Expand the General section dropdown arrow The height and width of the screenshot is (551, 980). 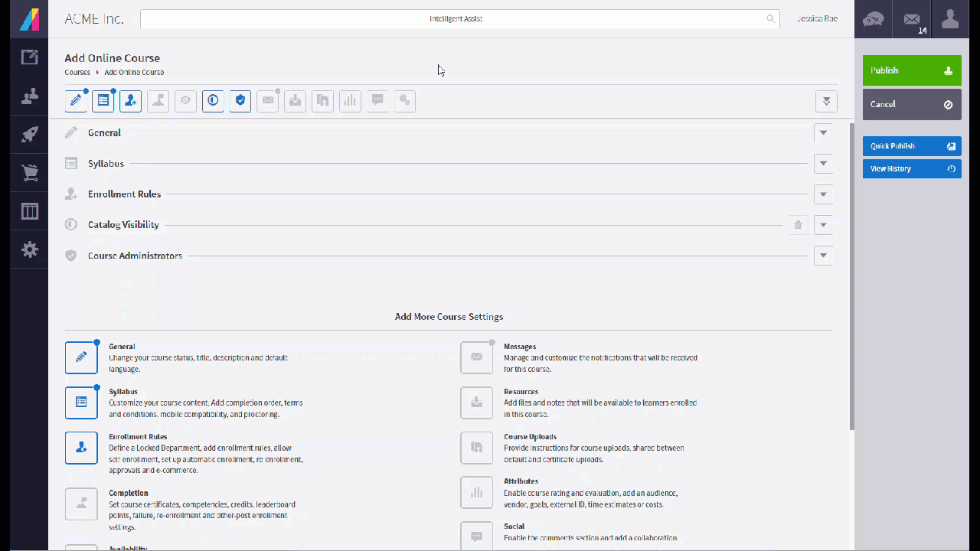coord(824,132)
